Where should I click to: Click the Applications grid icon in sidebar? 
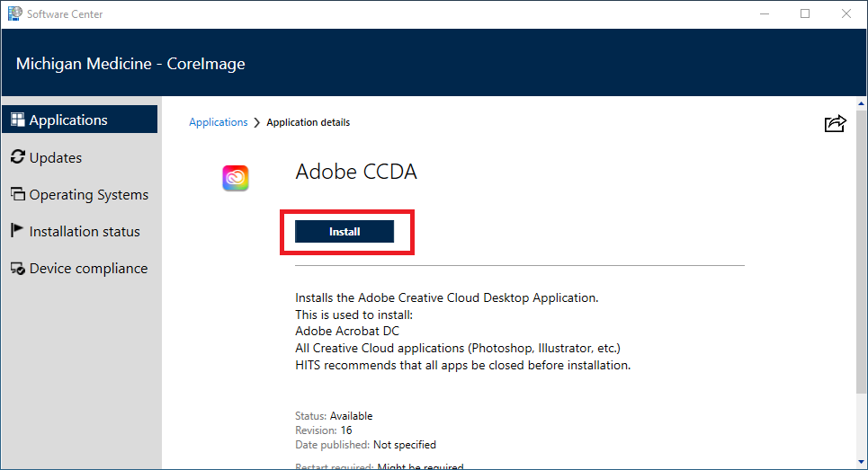pos(18,120)
